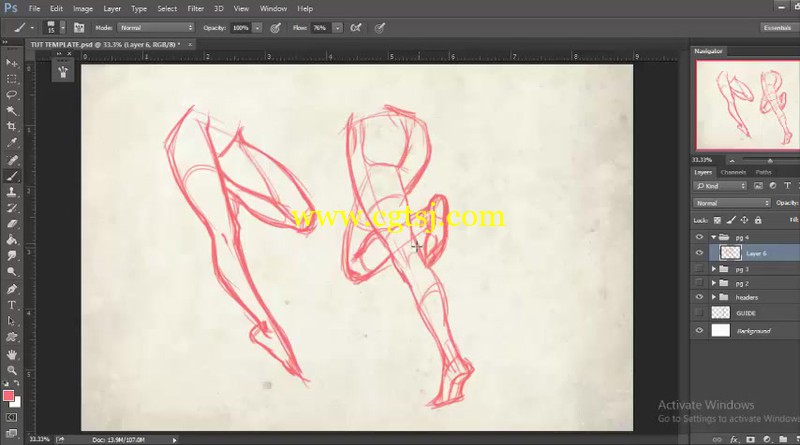Open the layer blend mode Normal dropdown
The width and height of the screenshot is (800, 445).
click(731, 203)
